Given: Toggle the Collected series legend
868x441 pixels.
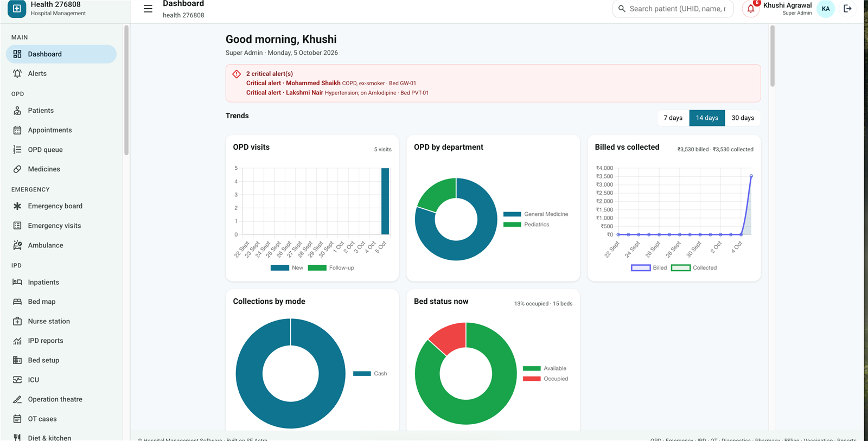Looking at the screenshot, I should pos(694,268).
